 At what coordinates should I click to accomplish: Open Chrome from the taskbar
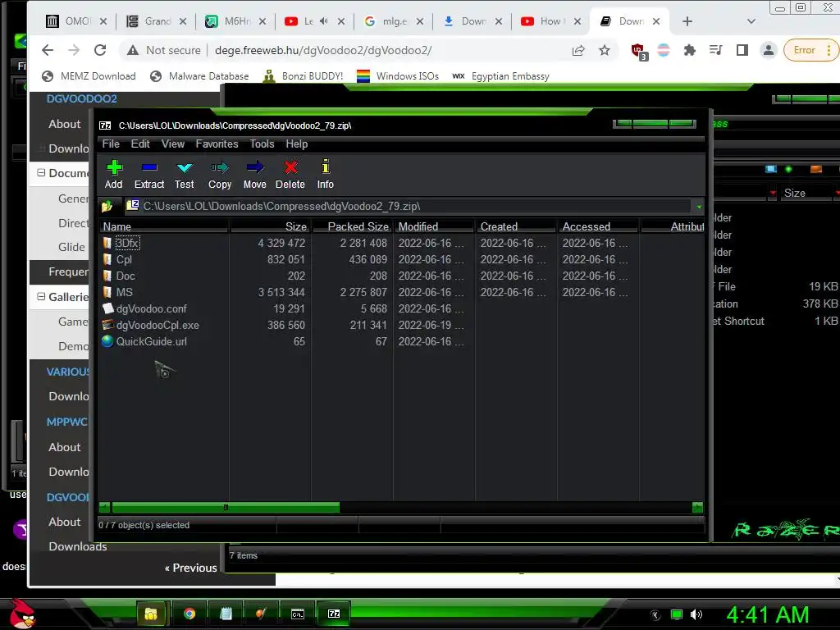189,614
